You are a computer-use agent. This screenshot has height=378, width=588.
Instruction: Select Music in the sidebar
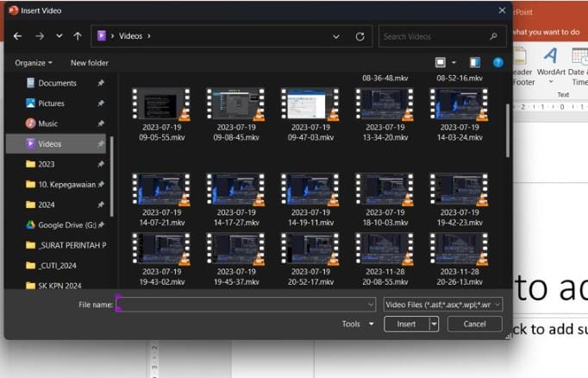pyautogui.click(x=48, y=123)
